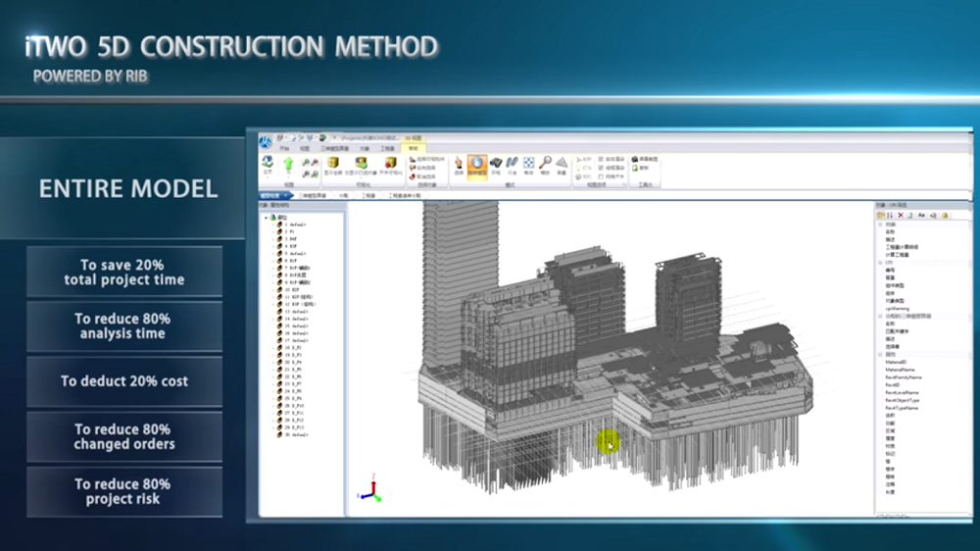Click the magnifying glass zoom tool
Image resolution: width=980 pixels, height=551 pixels.
[545, 162]
